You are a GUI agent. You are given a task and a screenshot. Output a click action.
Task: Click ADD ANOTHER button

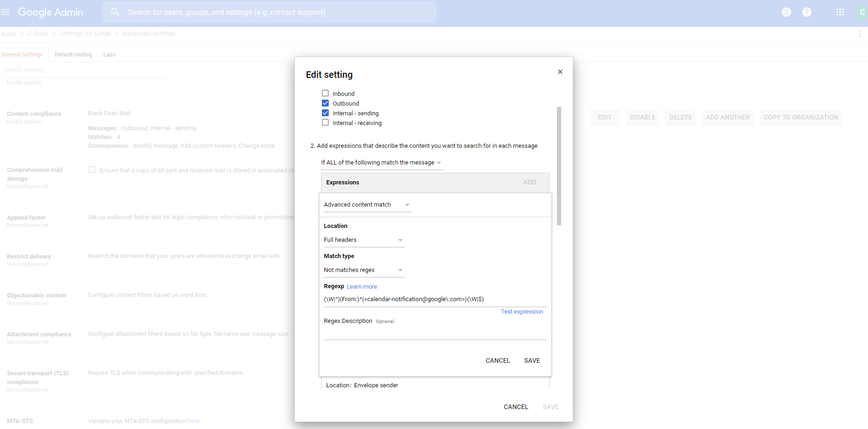coord(728,118)
